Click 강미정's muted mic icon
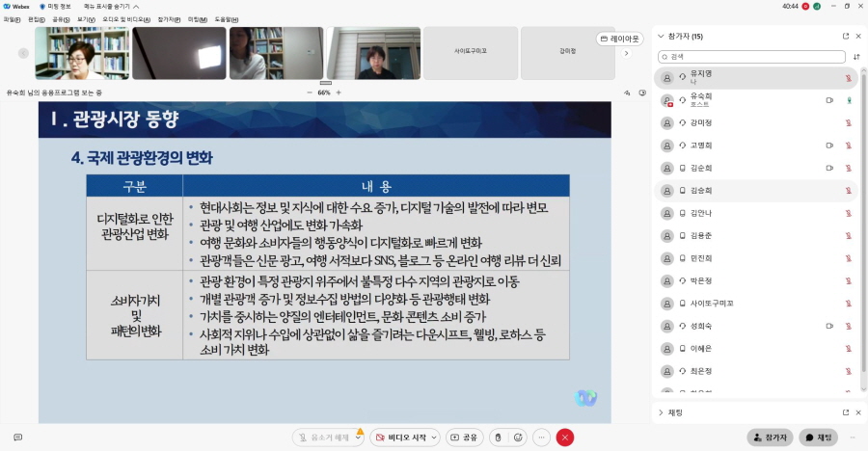868x451 pixels. [848, 122]
